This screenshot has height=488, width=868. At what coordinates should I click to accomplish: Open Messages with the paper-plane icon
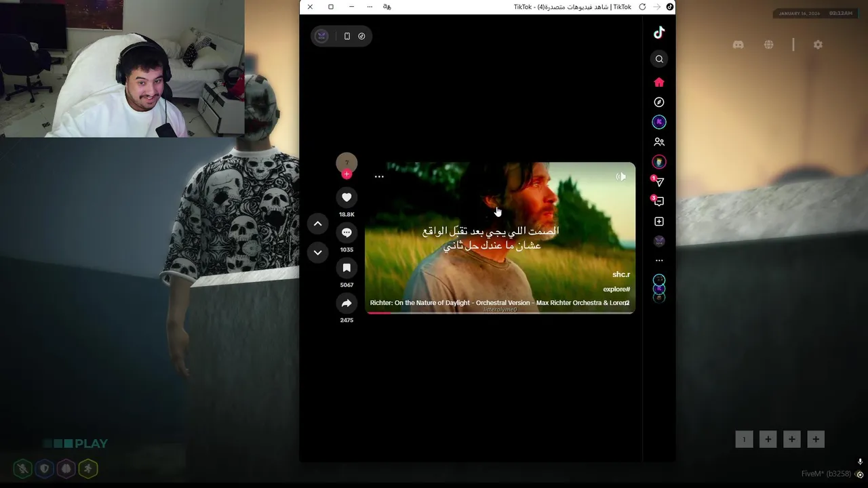[659, 182]
